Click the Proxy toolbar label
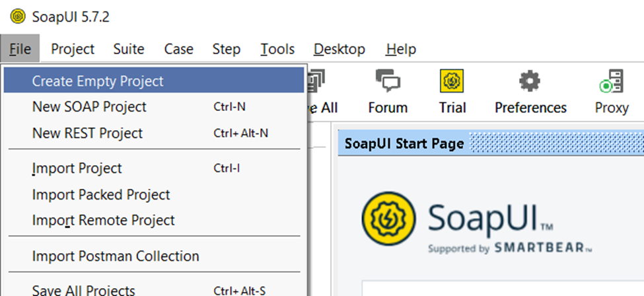Image resolution: width=644 pixels, height=296 pixels. [612, 108]
